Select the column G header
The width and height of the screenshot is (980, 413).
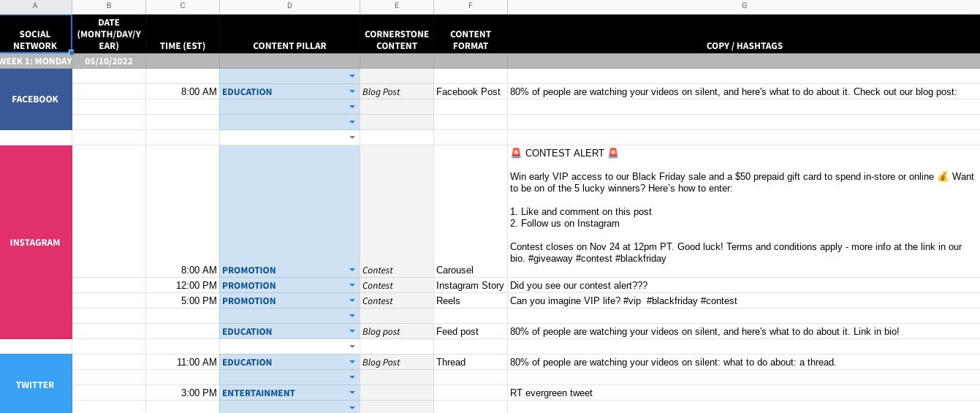744,6
